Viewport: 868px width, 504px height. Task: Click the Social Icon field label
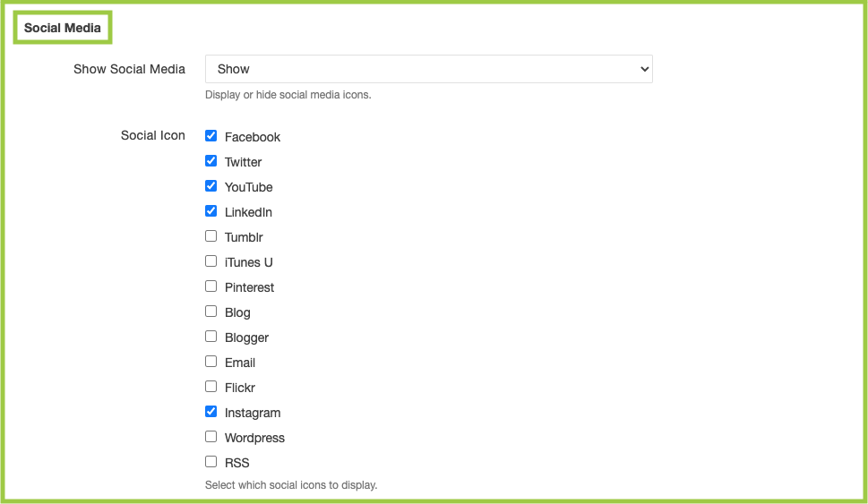coord(153,135)
